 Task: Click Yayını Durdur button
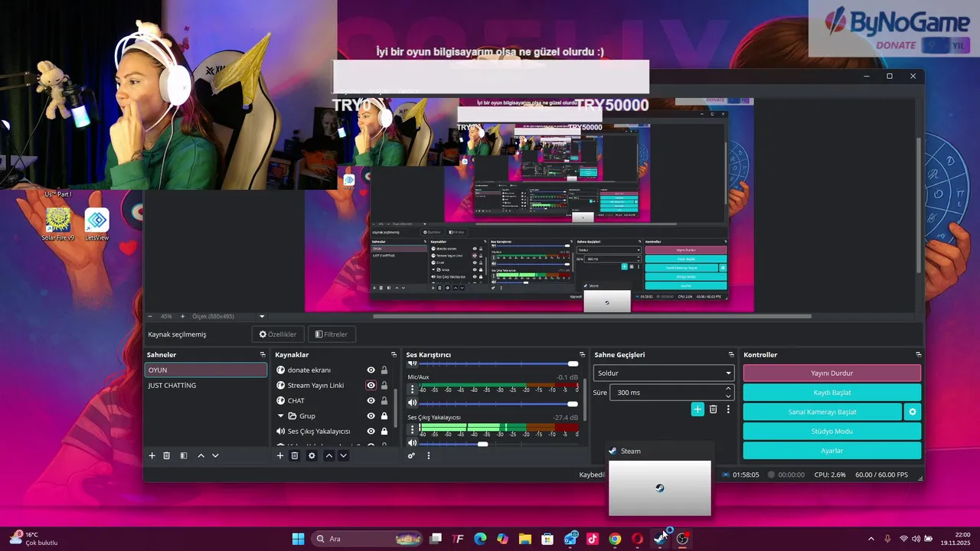[x=832, y=373]
